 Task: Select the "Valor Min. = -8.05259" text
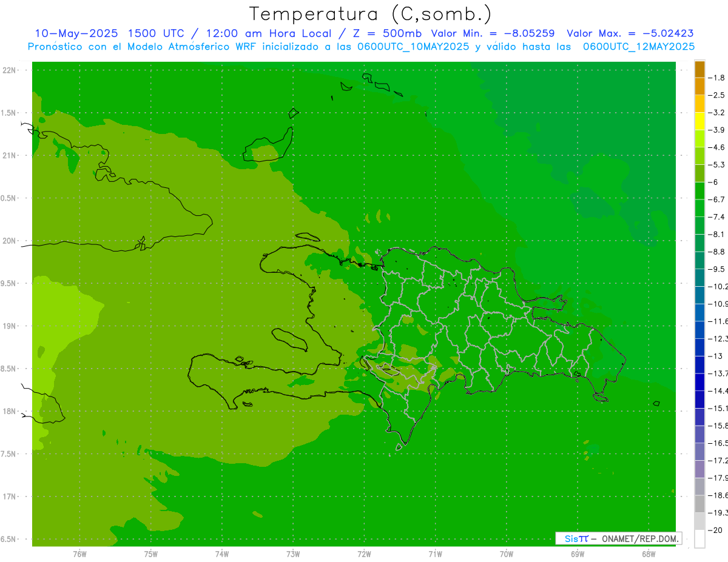coord(493,33)
